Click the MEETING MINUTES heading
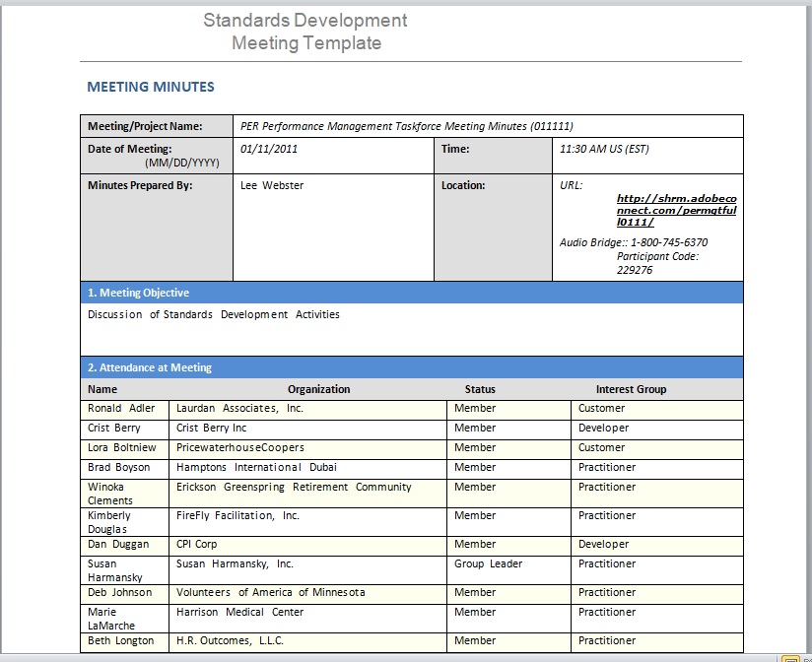Screen dimensions: 812x662 151,87
